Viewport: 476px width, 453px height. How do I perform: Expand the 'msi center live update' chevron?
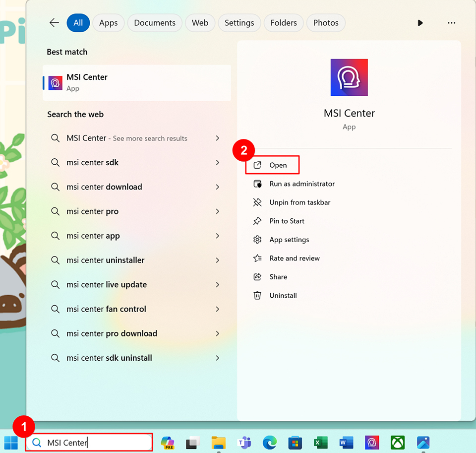(217, 285)
